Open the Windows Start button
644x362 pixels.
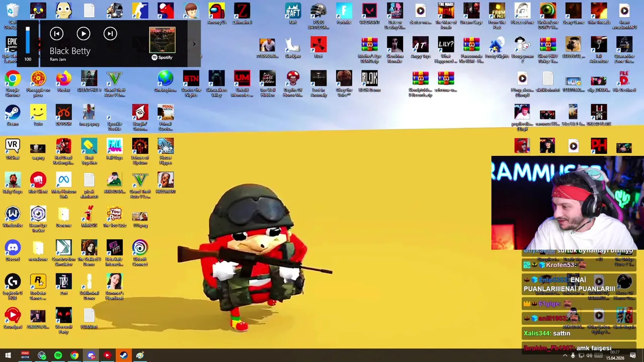point(8,355)
